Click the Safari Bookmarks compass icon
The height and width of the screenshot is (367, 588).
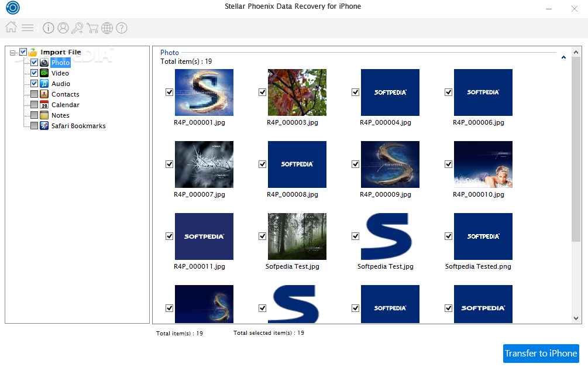pyautogui.click(x=44, y=125)
